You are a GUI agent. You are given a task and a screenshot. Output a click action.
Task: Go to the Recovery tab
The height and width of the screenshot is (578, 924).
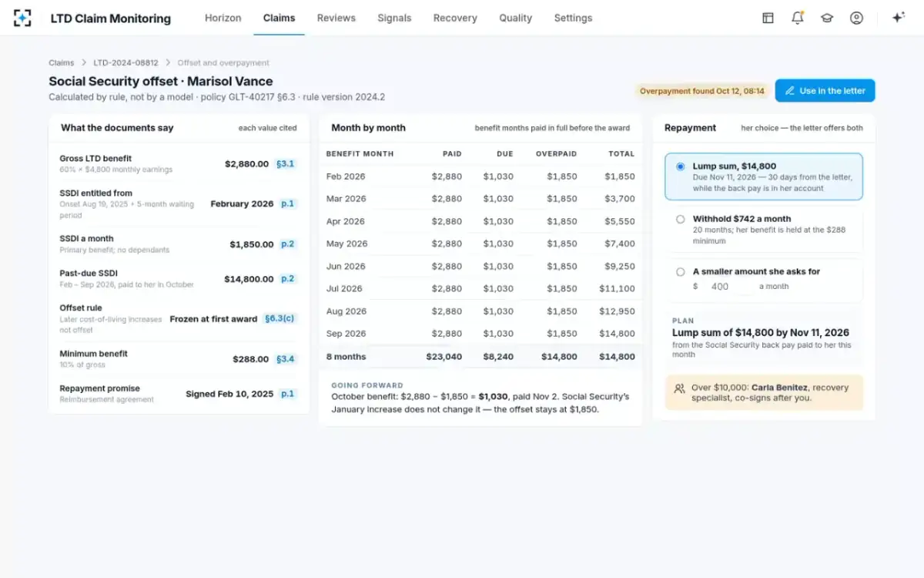(x=455, y=18)
